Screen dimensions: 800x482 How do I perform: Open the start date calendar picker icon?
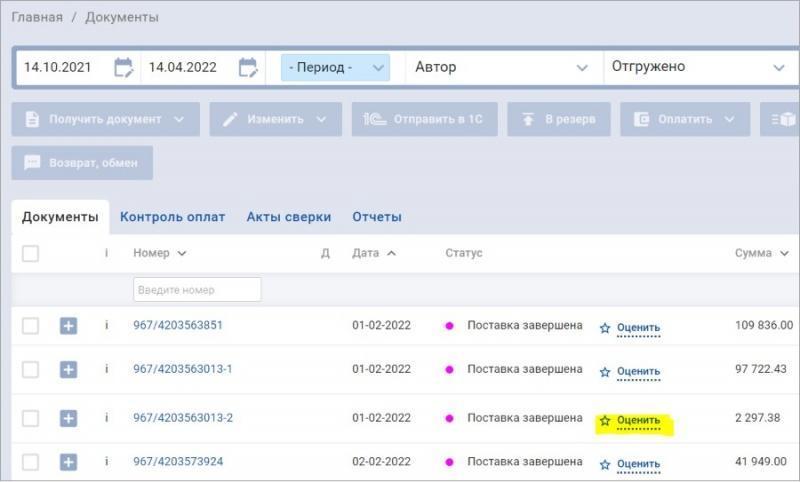[x=123, y=68]
